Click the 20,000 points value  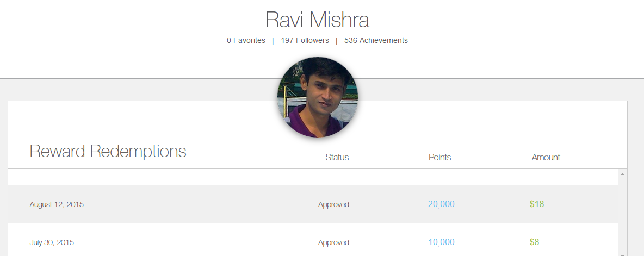click(441, 204)
